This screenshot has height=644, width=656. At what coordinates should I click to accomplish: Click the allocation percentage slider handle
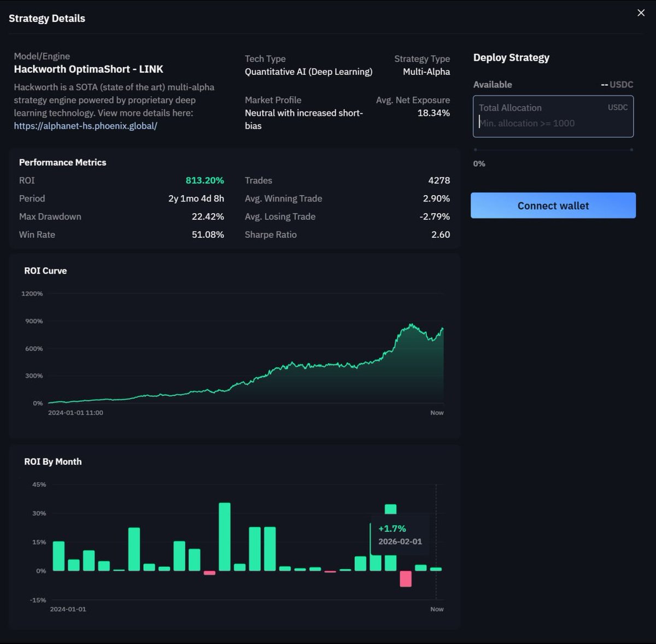pos(476,148)
